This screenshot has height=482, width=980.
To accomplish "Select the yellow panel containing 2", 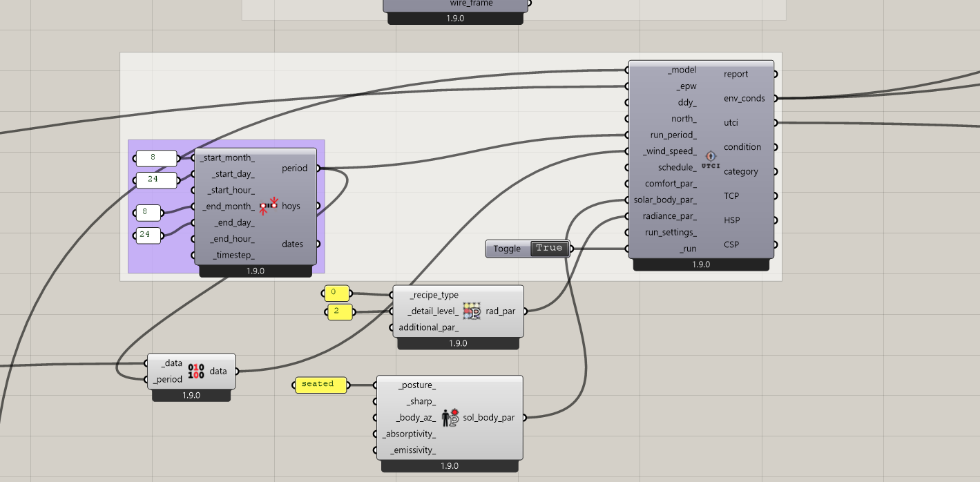I will click(339, 313).
